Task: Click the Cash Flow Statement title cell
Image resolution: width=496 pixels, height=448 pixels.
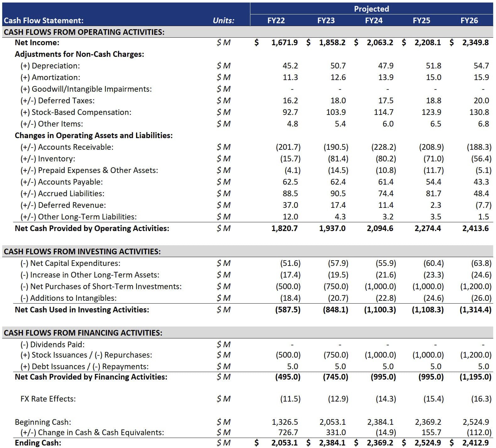Action: click(44, 21)
